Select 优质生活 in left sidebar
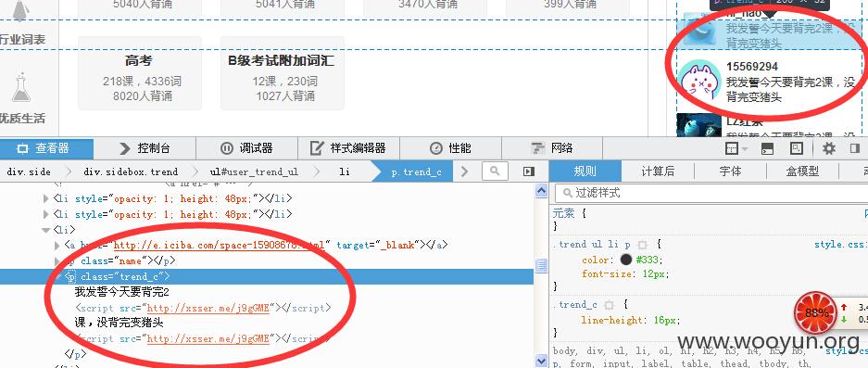This screenshot has height=368, width=868. pyautogui.click(x=22, y=119)
